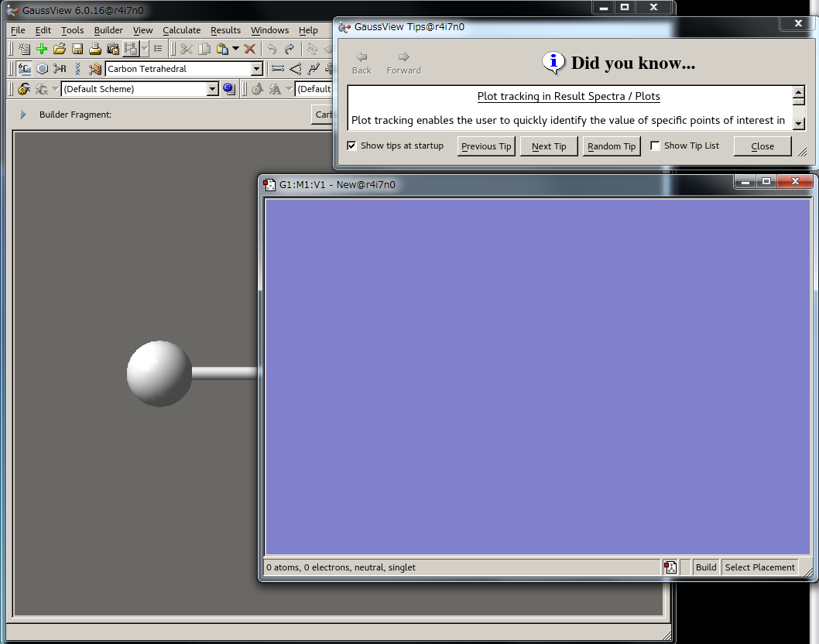This screenshot has width=819, height=644.
Task: Click the AMPAC calculation setup gear icon
Action: pos(257,89)
